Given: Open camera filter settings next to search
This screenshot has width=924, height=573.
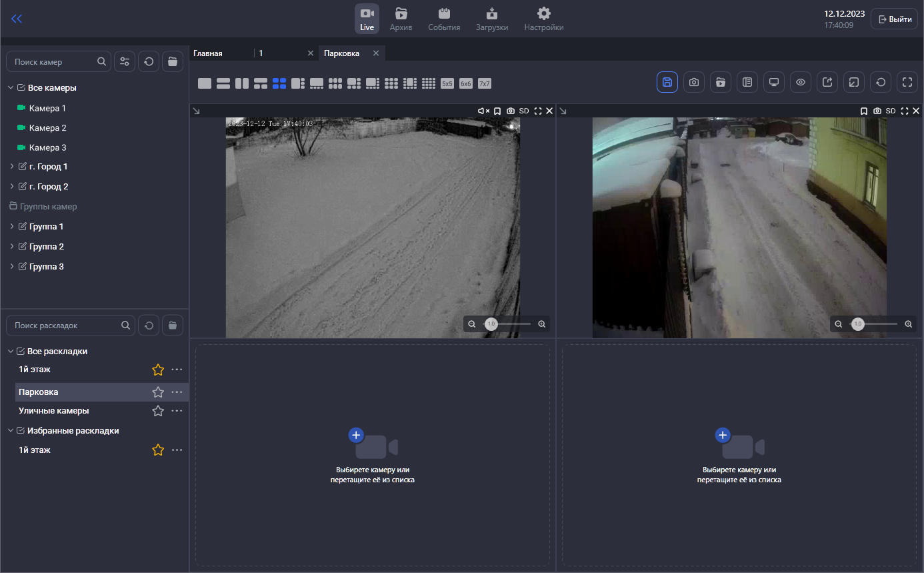Looking at the screenshot, I should coord(125,61).
